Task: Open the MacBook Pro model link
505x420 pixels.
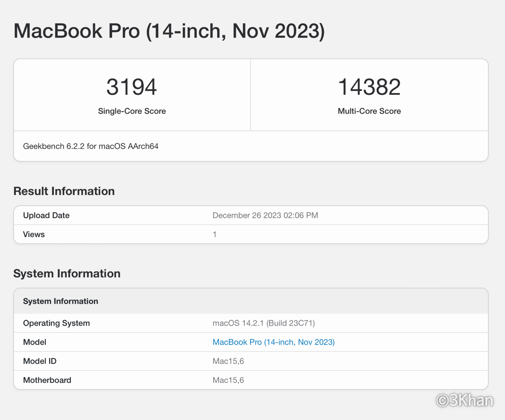Action: (273, 342)
